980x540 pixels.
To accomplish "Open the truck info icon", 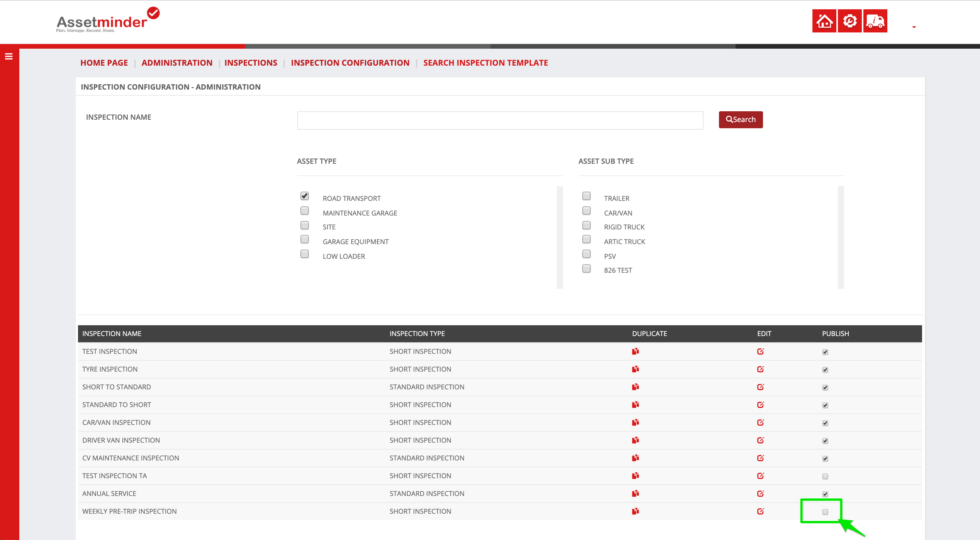I will point(875,21).
